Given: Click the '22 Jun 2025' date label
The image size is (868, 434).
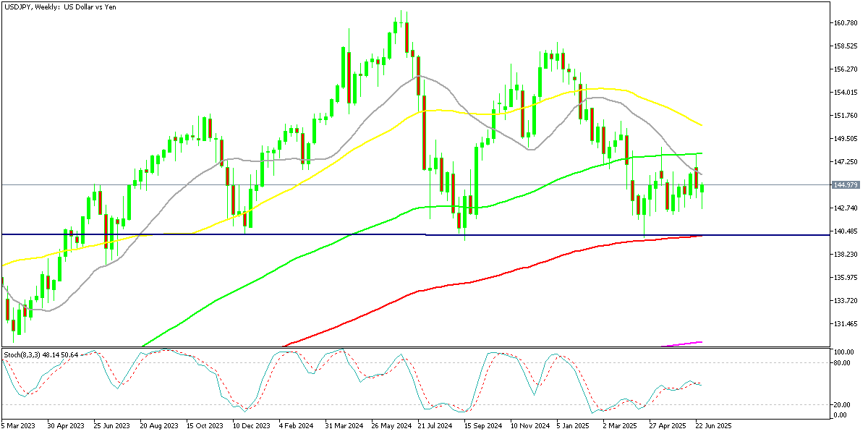Looking at the screenshot, I should click(x=714, y=427).
